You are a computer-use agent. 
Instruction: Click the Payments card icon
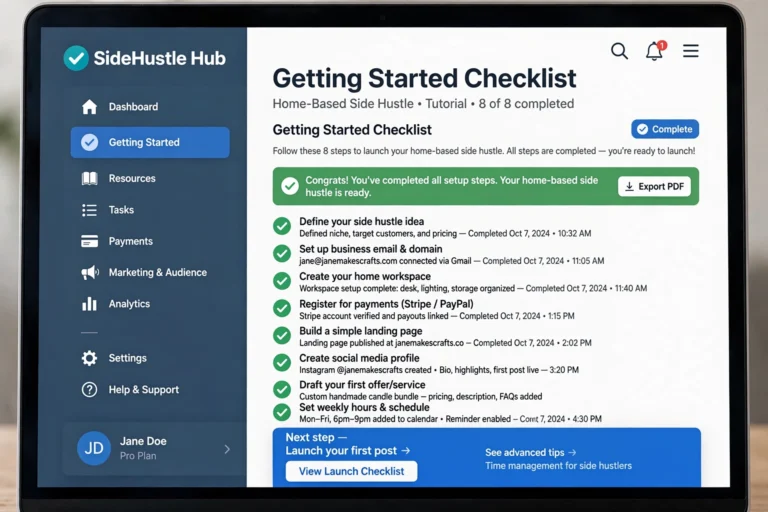(x=89, y=241)
